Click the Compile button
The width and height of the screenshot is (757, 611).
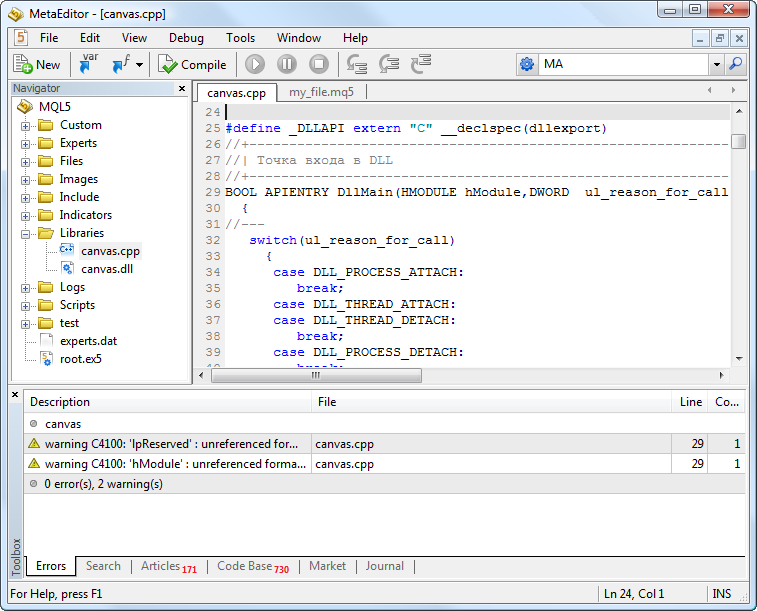(192, 65)
